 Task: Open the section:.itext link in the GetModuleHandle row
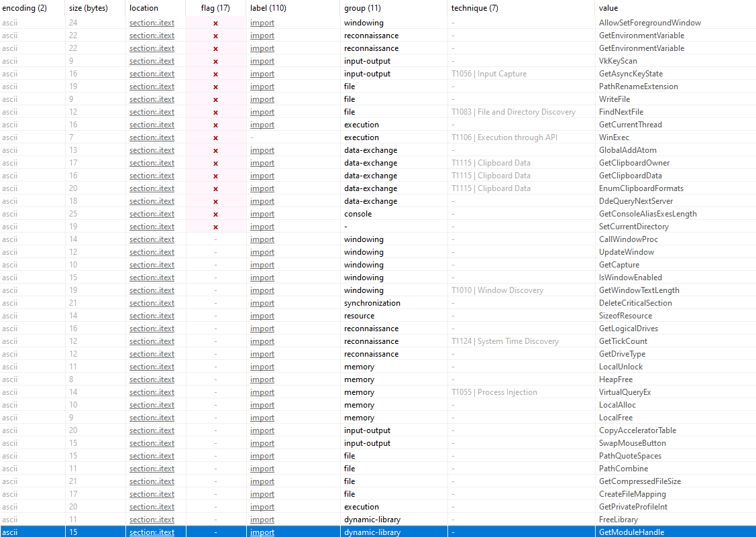(x=152, y=532)
